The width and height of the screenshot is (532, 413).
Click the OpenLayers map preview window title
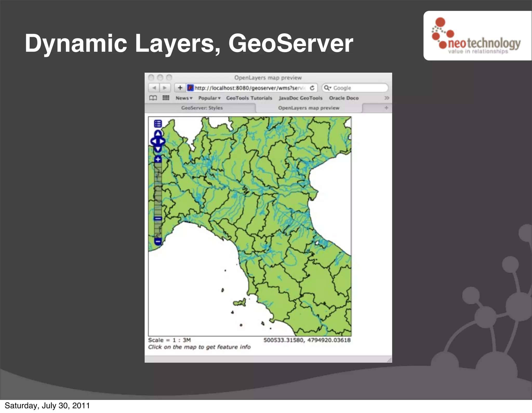[268, 78]
